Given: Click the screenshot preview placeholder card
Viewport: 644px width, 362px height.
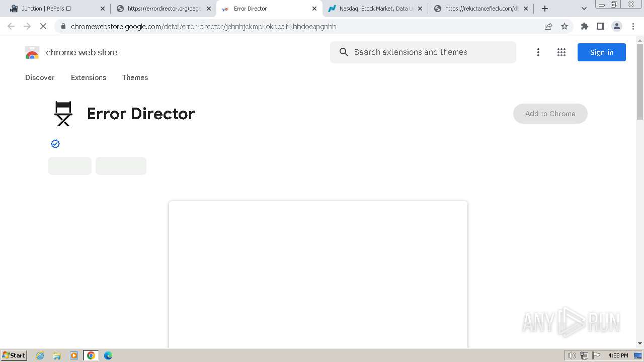Looking at the screenshot, I should pyautogui.click(x=318, y=275).
